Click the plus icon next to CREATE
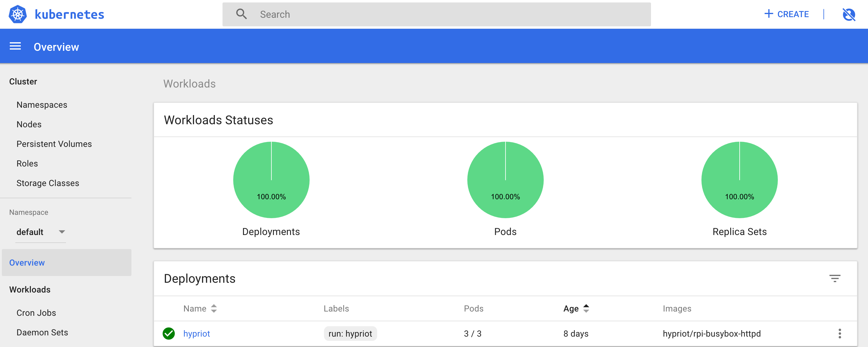This screenshot has width=868, height=347. (x=769, y=14)
